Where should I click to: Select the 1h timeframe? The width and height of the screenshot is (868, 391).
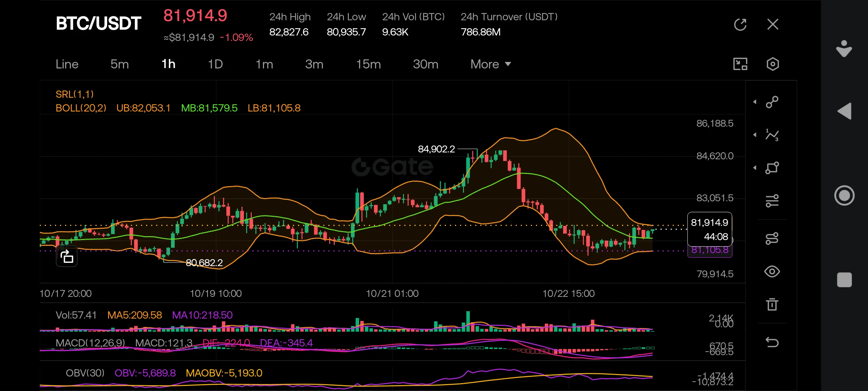point(169,64)
